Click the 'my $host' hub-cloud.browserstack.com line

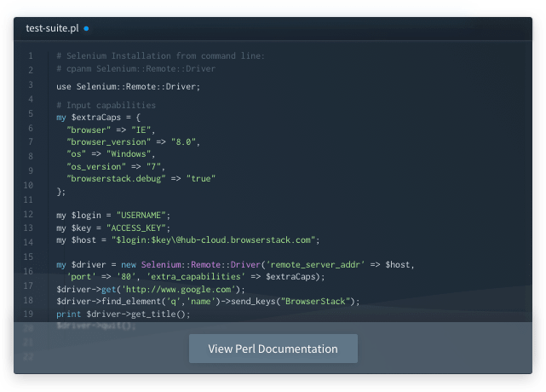188,240
